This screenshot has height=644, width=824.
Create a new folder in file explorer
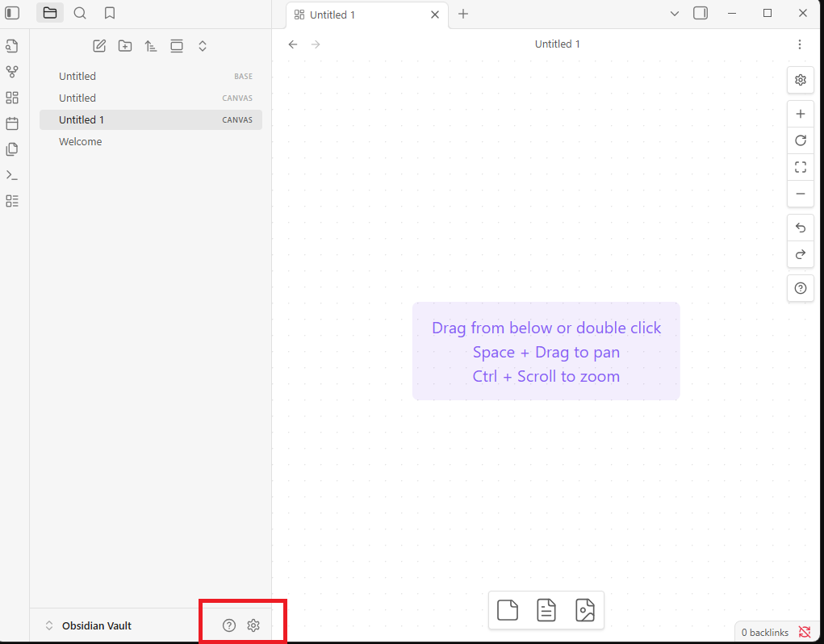click(125, 46)
